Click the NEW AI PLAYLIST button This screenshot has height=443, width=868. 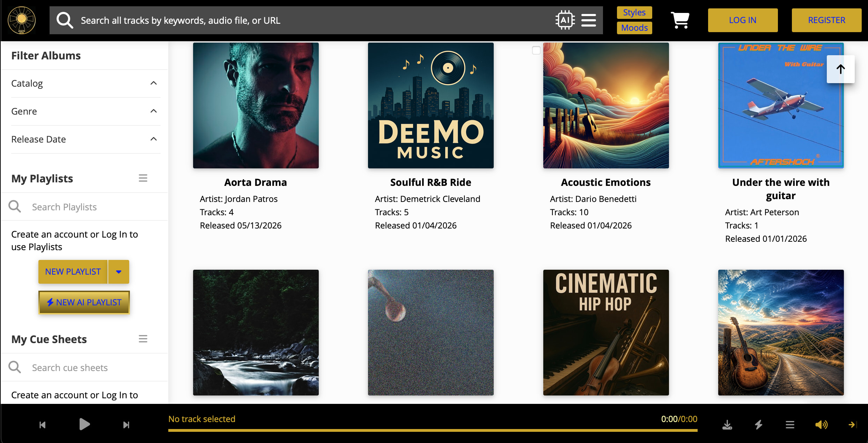pos(84,303)
